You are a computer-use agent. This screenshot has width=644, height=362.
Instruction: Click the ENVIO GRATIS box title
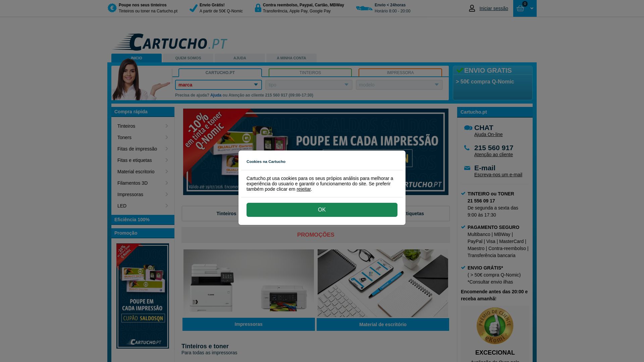(x=488, y=70)
